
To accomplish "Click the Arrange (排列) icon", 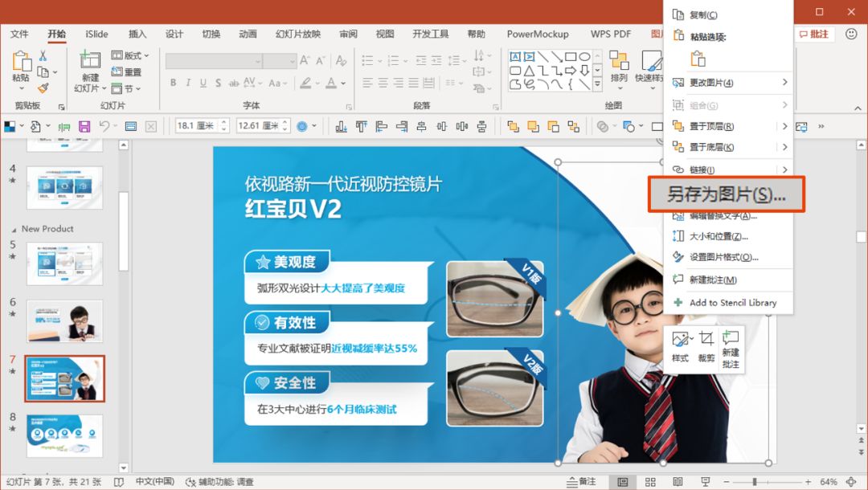I will click(x=619, y=61).
